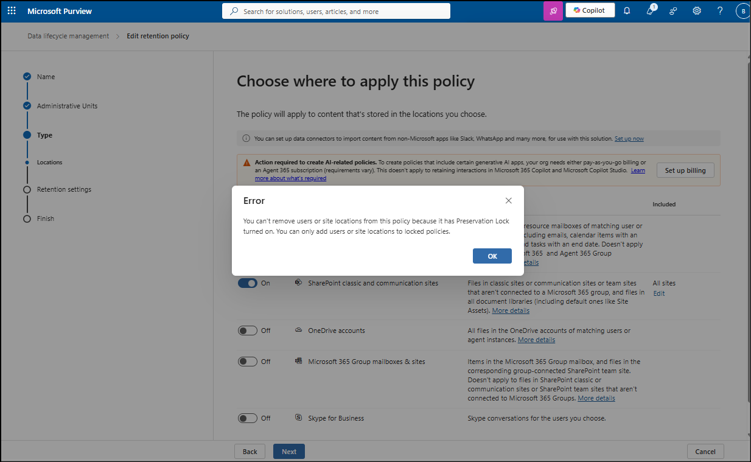
Task: Click OK in the Error dialog
Action: tap(492, 256)
